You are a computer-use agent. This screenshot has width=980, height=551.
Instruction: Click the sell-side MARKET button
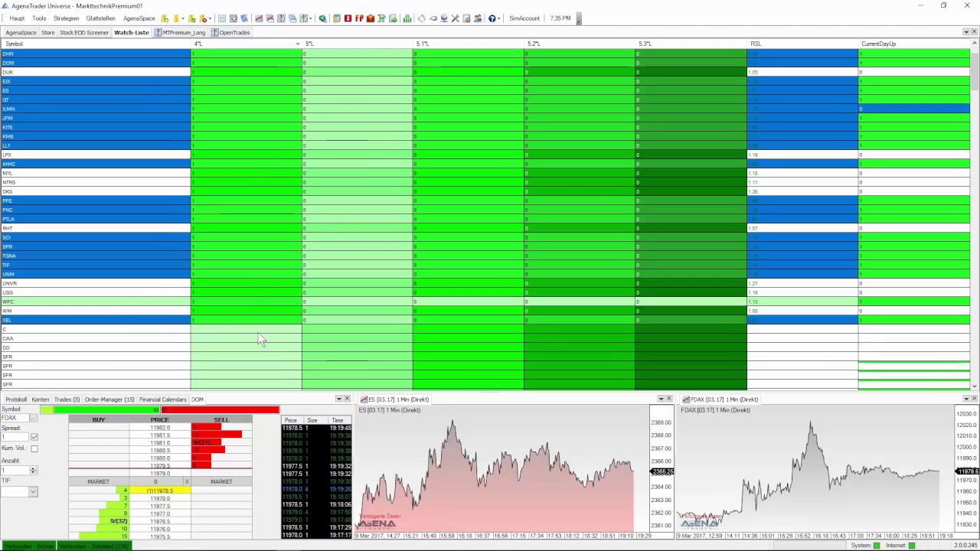(221, 481)
